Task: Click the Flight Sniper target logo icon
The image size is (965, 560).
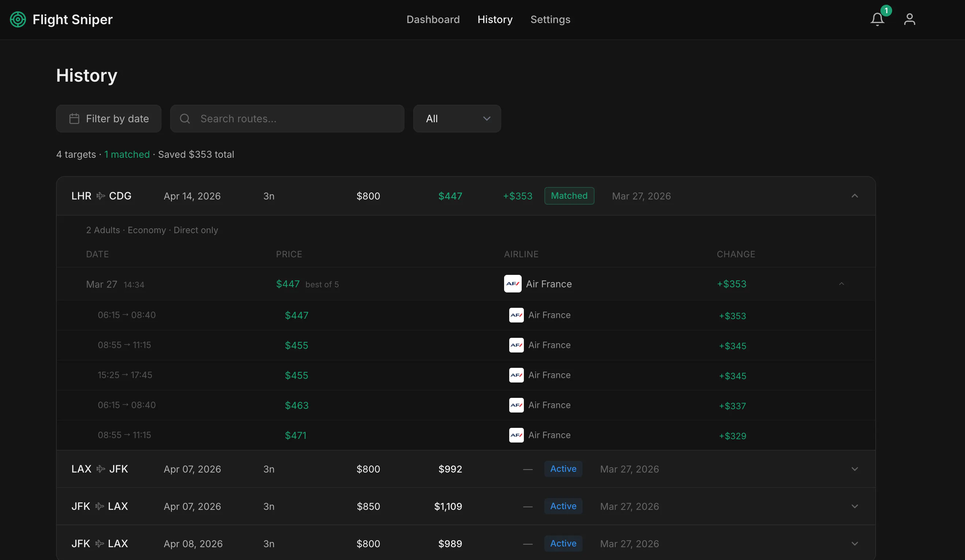Action: coord(18,19)
